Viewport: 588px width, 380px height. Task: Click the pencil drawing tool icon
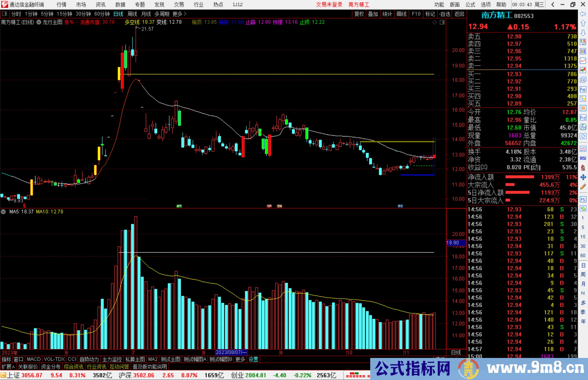(583, 187)
